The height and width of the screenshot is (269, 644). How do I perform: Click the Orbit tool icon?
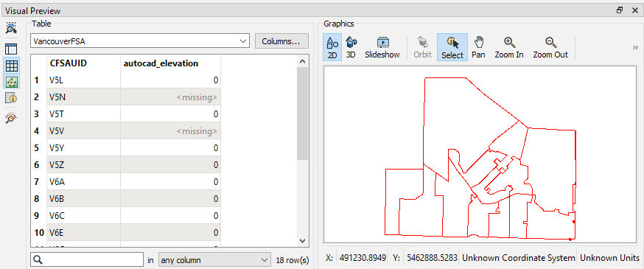coord(422,47)
